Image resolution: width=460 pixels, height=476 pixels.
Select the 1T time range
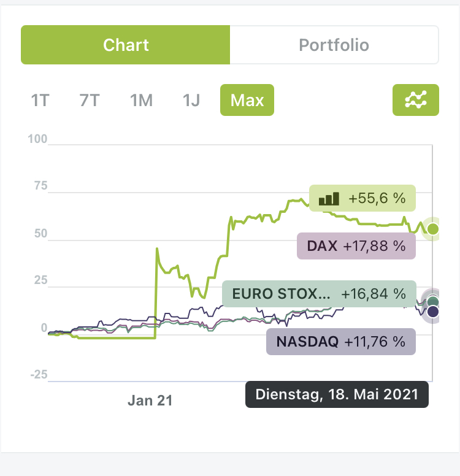tap(40, 100)
